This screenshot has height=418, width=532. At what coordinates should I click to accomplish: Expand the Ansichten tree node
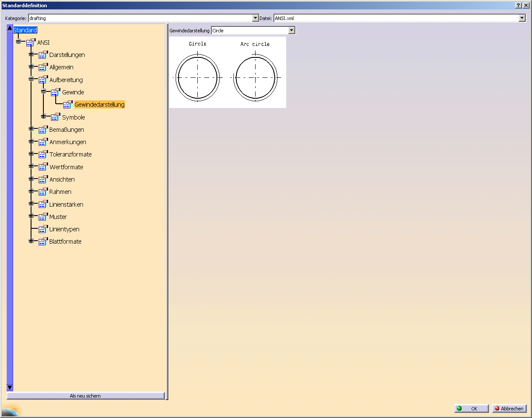pyautogui.click(x=31, y=179)
